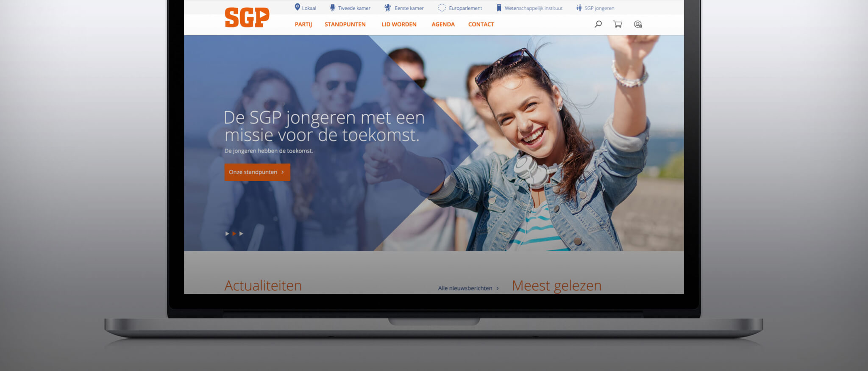Open the STANDPUNTEN menu
Viewport: 868px width, 371px height.
click(345, 24)
